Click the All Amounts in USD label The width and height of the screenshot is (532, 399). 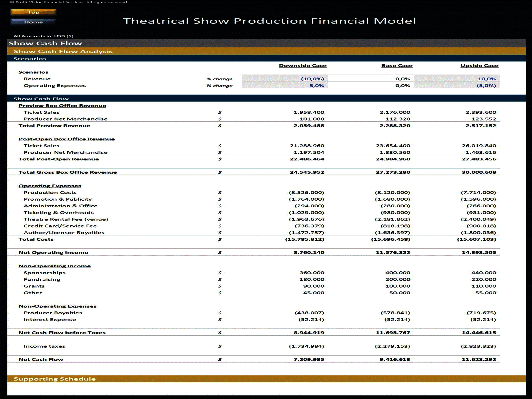(x=43, y=36)
